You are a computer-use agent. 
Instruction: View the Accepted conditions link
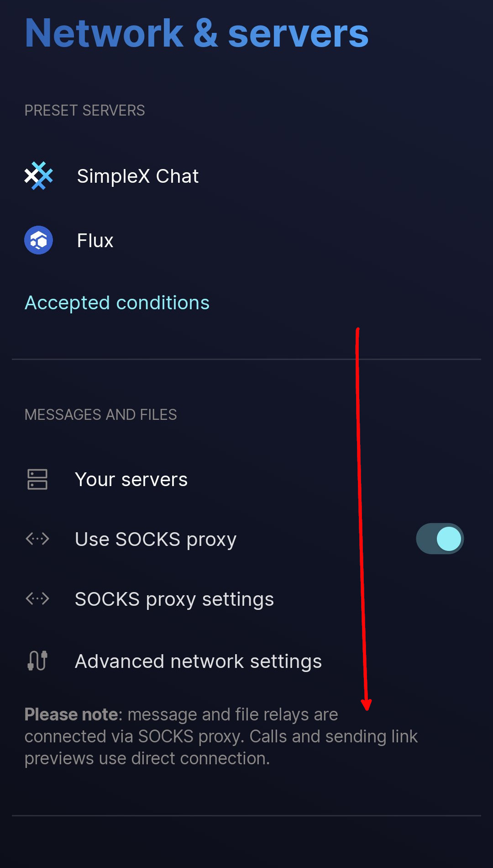pyautogui.click(x=117, y=303)
